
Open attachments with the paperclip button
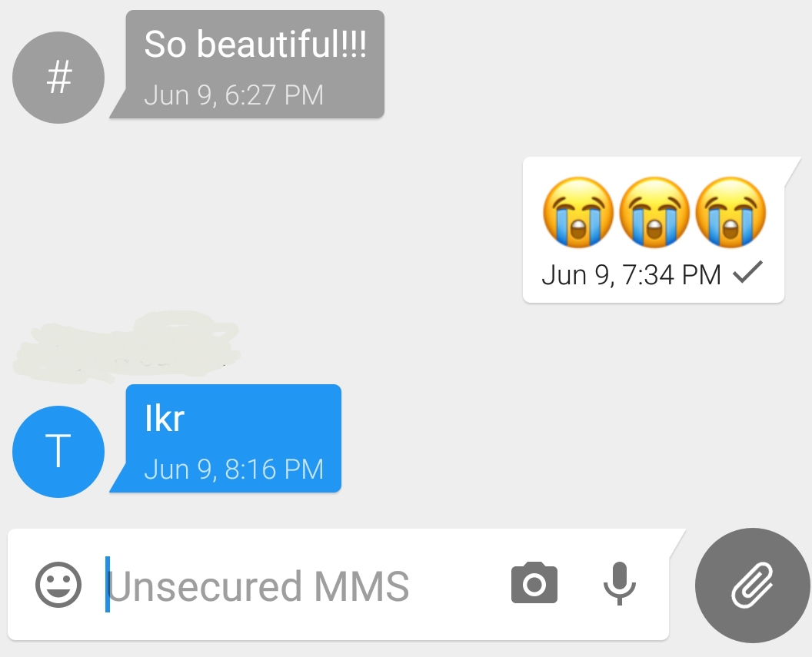click(x=753, y=586)
